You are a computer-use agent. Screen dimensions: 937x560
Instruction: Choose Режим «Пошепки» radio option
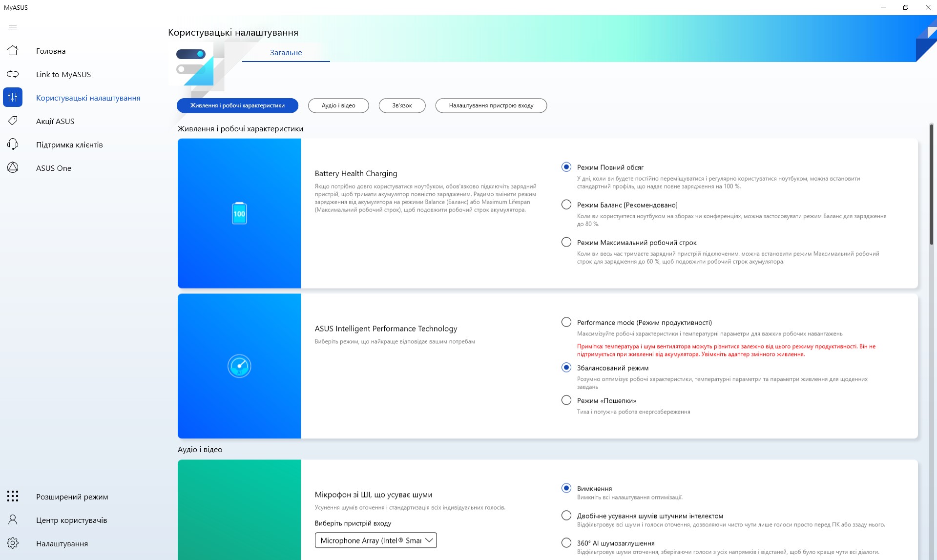(566, 400)
